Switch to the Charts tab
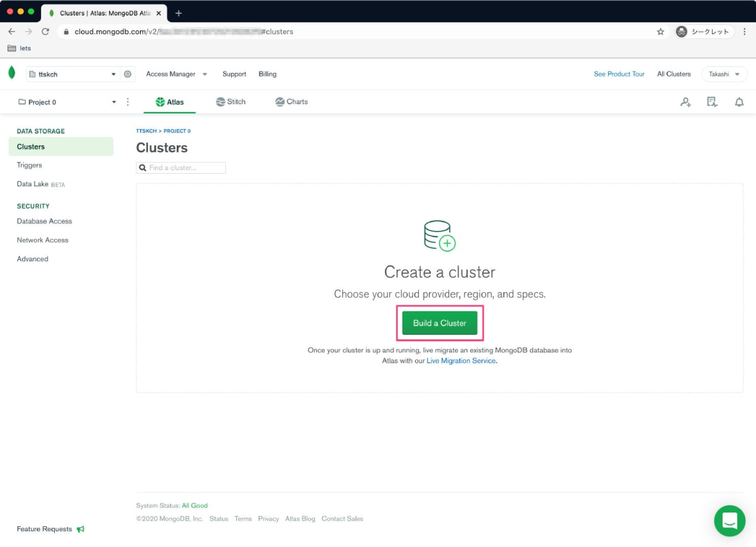The height and width of the screenshot is (547, 756). pyautogui.click(x=292, y=102)
